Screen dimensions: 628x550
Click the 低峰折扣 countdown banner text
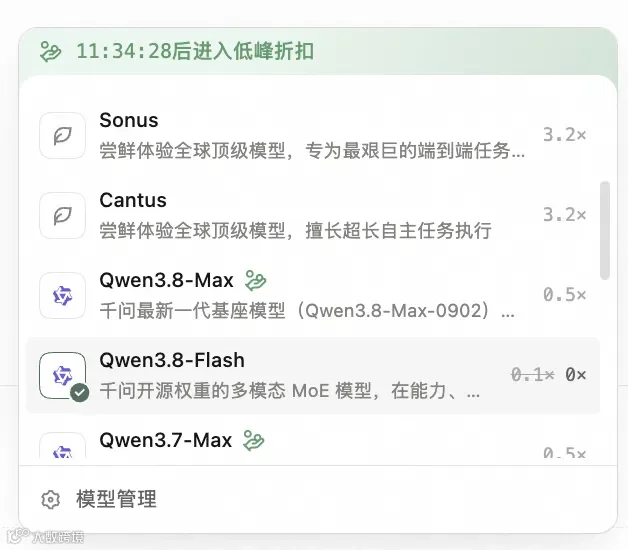coord(195,51)
